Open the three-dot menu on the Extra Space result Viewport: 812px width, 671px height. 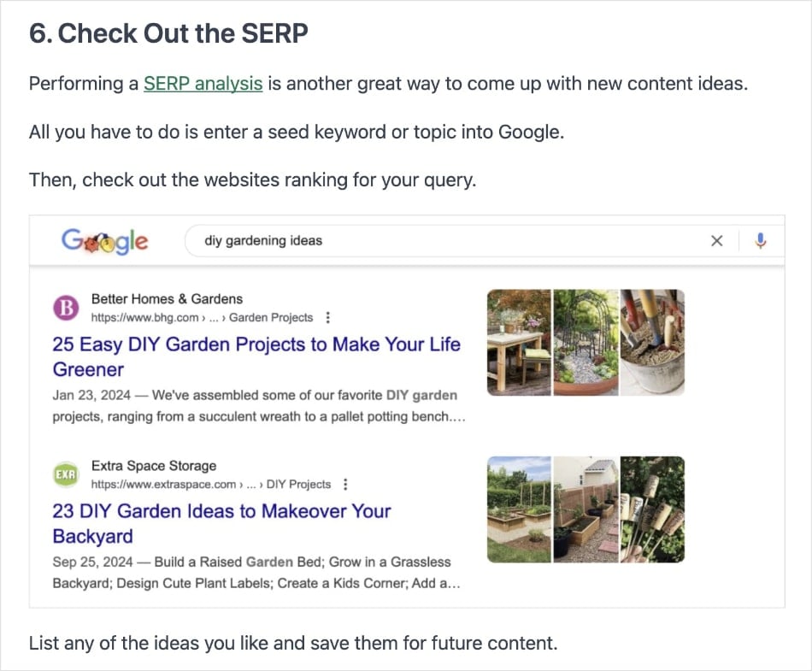point(344,484)
